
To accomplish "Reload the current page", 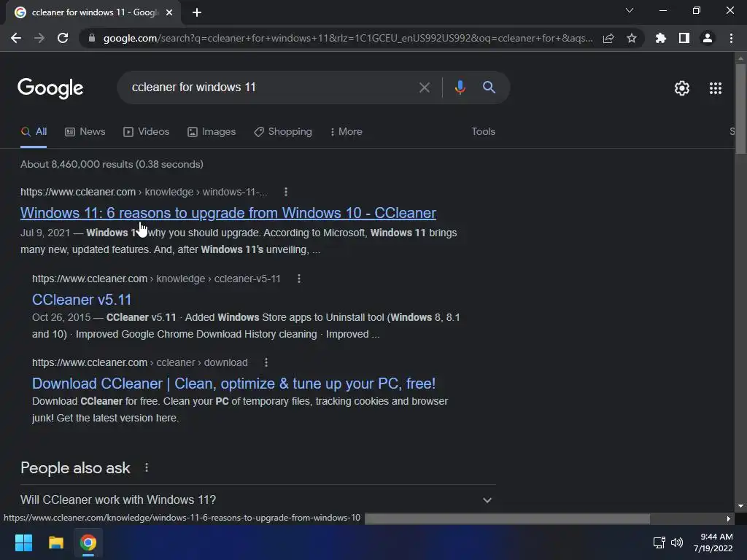I will pyautogui.click(x=63, y=38).
